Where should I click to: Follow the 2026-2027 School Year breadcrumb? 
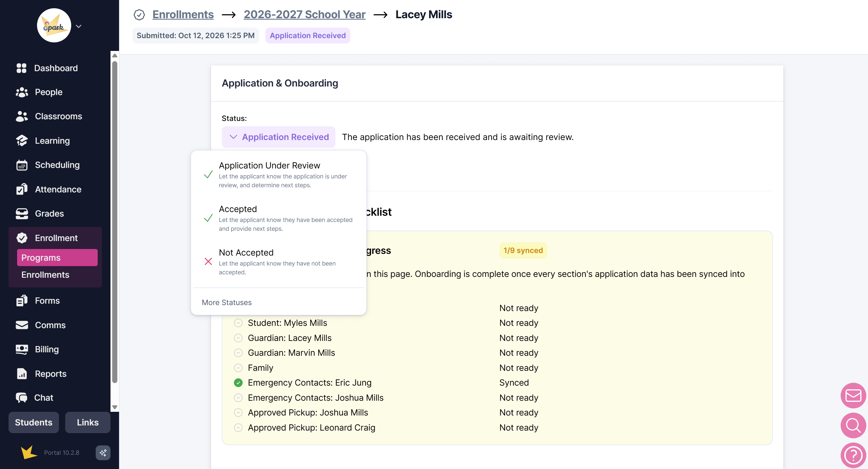pyautogui.click(x=304, y=15)
